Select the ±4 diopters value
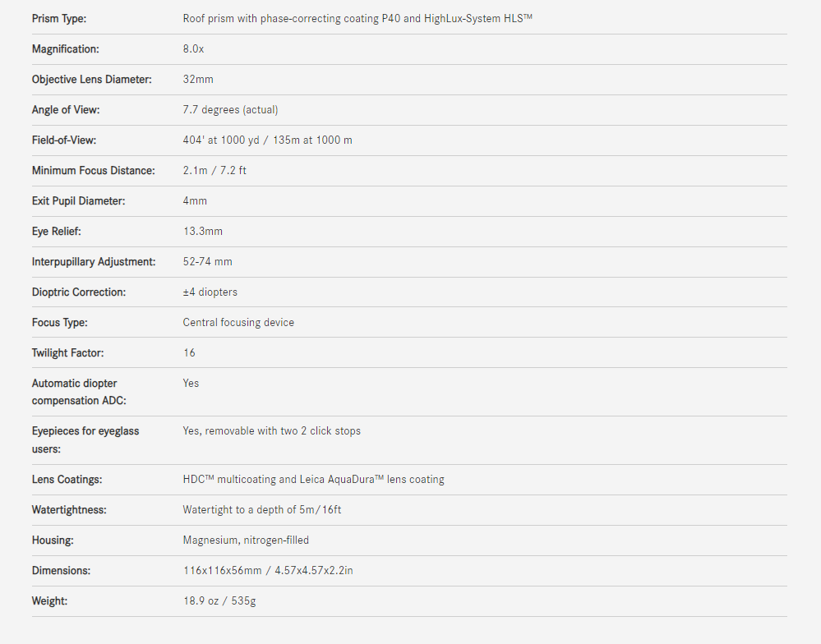821x644 pixels. (210, 292)
